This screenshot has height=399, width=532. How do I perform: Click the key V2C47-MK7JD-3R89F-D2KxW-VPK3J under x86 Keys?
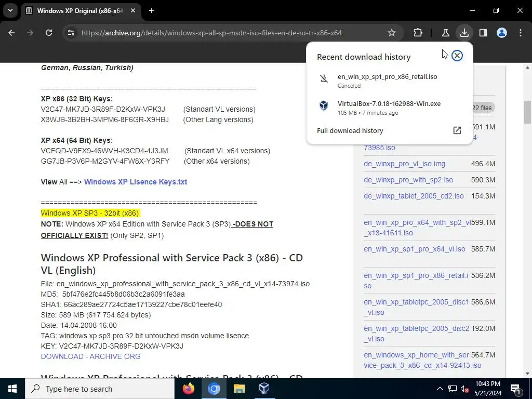click(x=103, y=109)
